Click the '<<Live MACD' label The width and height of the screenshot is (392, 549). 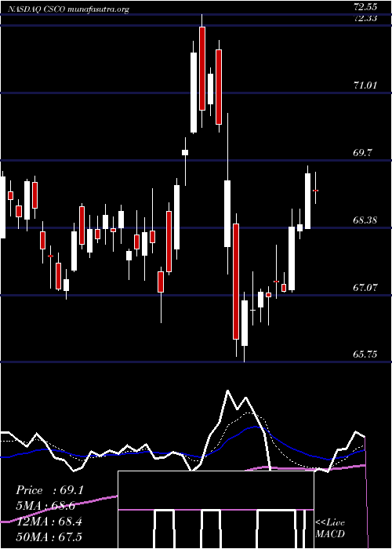[330, 528]
